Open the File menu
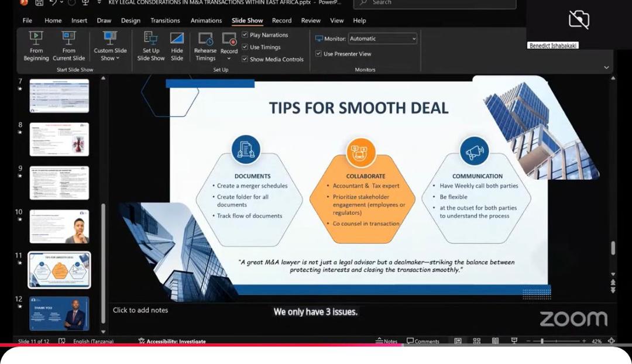The image size is (632, 364). pos(28,20)
